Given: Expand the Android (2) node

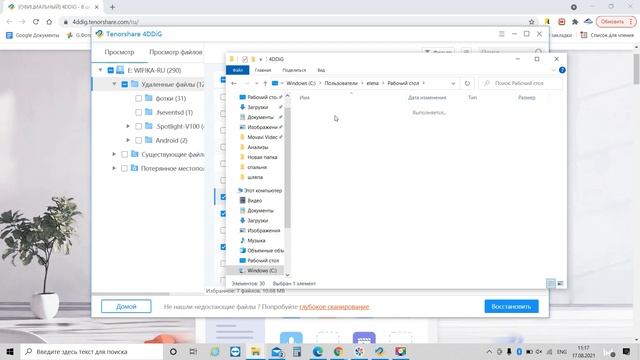Looking at the screenshot, I should 128,140.
